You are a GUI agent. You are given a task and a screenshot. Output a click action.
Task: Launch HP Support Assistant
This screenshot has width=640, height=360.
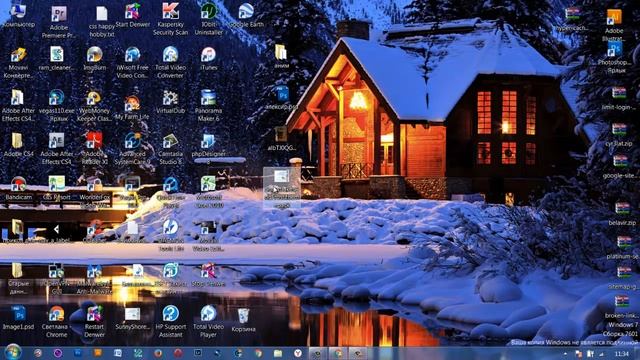pyautogui.click(x=170, y=322)
